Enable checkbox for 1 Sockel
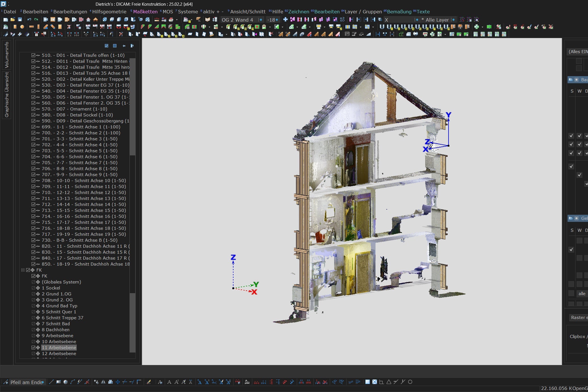 [x=33, y=288]
